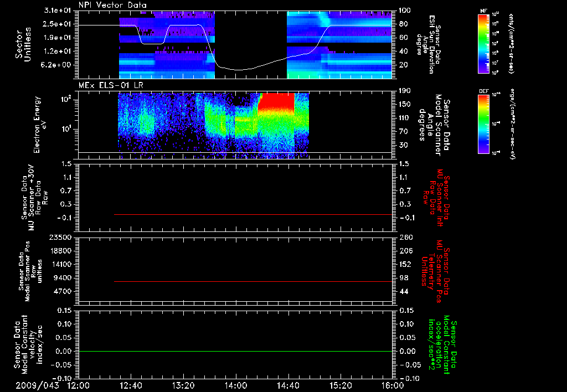The image size is (567, 392).
Task: Select the red saturated region in ELS spectrogram
Action: pos(276,102)
